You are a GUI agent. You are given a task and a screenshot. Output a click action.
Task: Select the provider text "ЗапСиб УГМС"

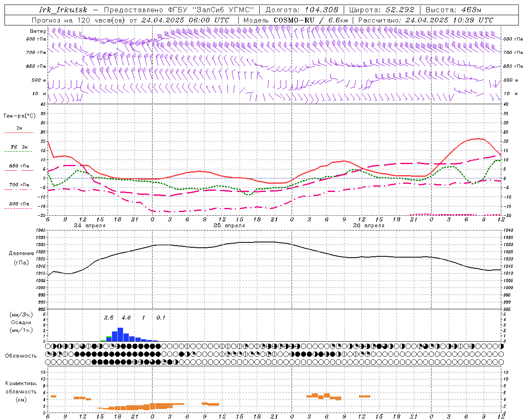pos(224,10)
